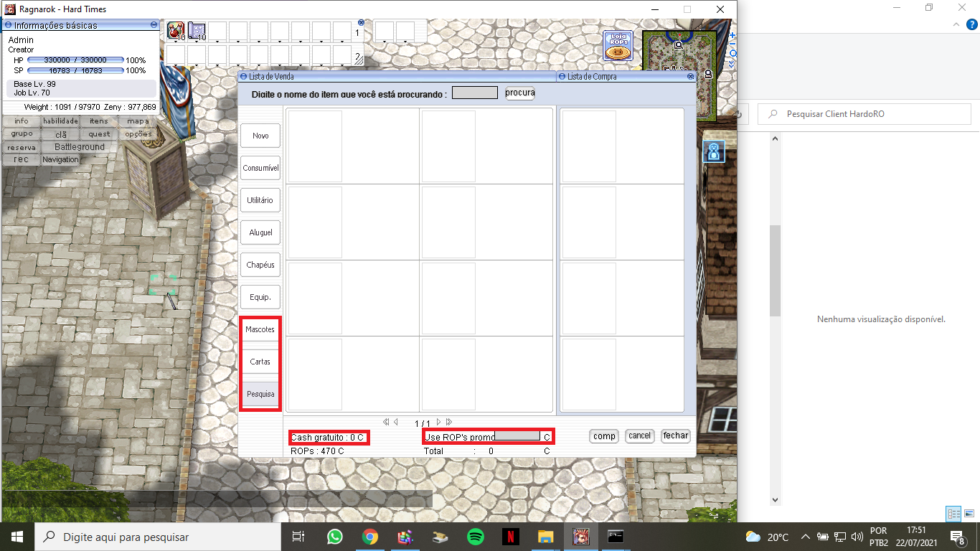Screen dimensions: 980x551
Task: Open the Loja ROPs cash shop icon
Action: (x=618, y=46)
